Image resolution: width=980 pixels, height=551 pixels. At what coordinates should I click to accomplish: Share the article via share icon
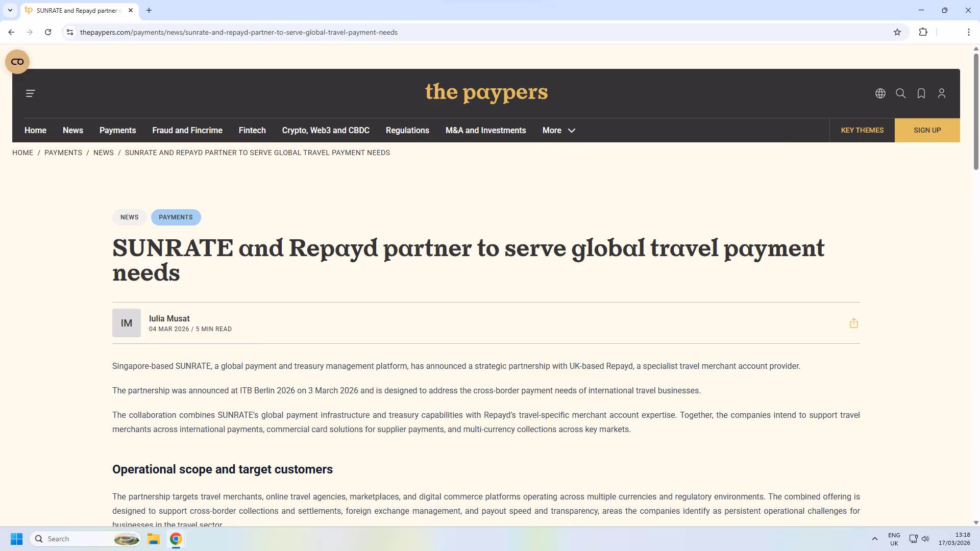854,323
